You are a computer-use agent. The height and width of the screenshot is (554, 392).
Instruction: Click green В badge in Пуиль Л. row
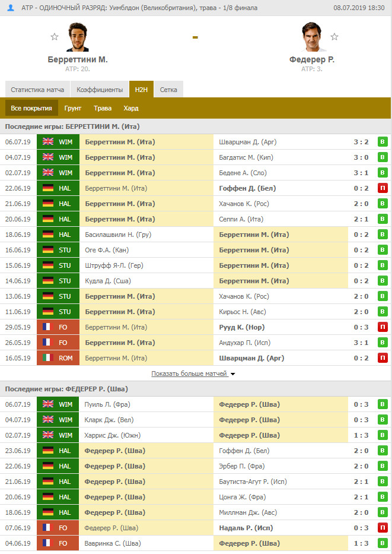tap(383, 404)
